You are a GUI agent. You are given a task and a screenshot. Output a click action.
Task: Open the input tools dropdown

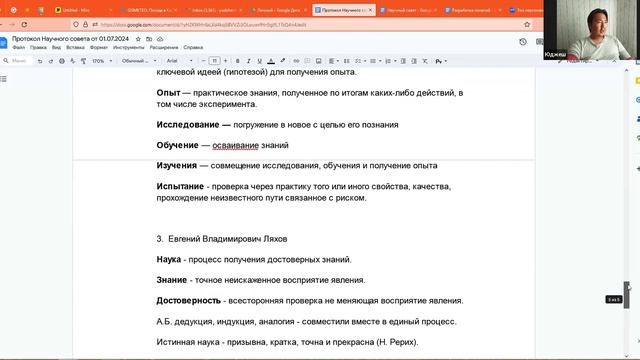pos(441,61)
